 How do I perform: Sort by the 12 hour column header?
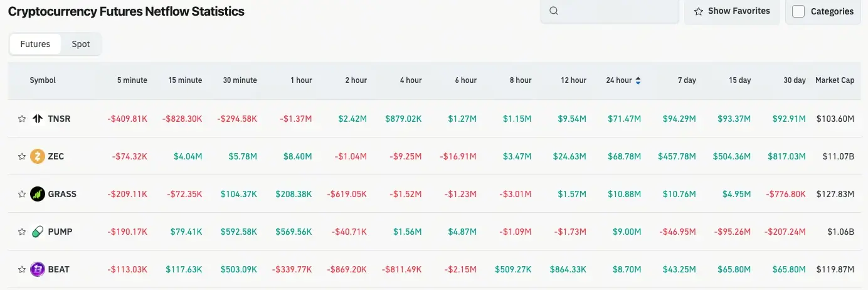[573, 80]
